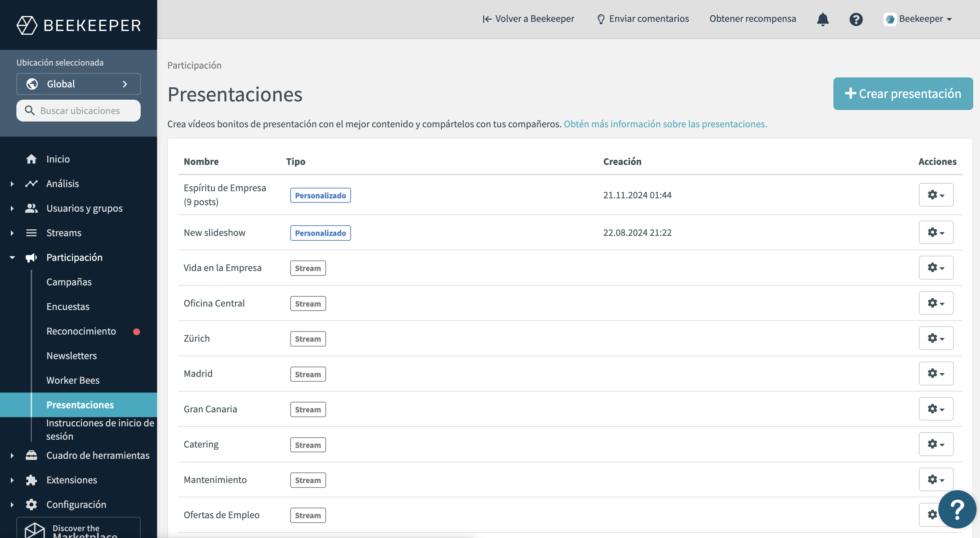Screen dimensions: 980x538
Task: Open the notifications bell
Action: 823,19
